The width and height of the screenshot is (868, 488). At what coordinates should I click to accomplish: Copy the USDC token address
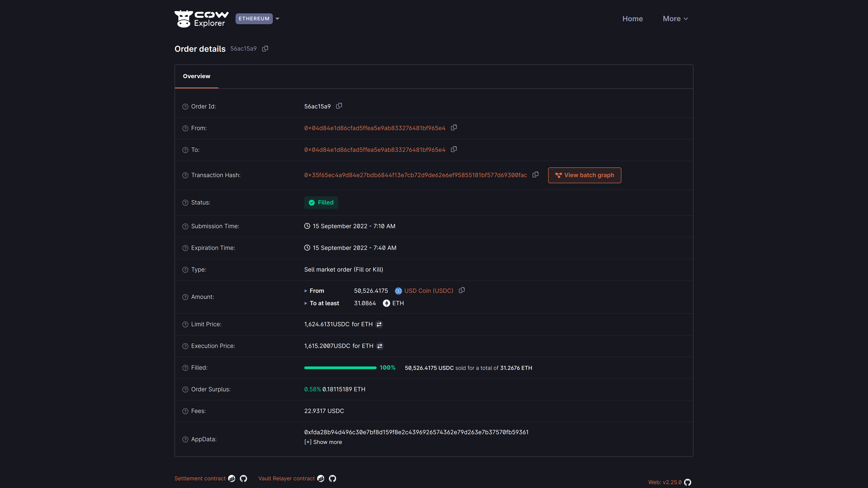click(x=462, y=290)
